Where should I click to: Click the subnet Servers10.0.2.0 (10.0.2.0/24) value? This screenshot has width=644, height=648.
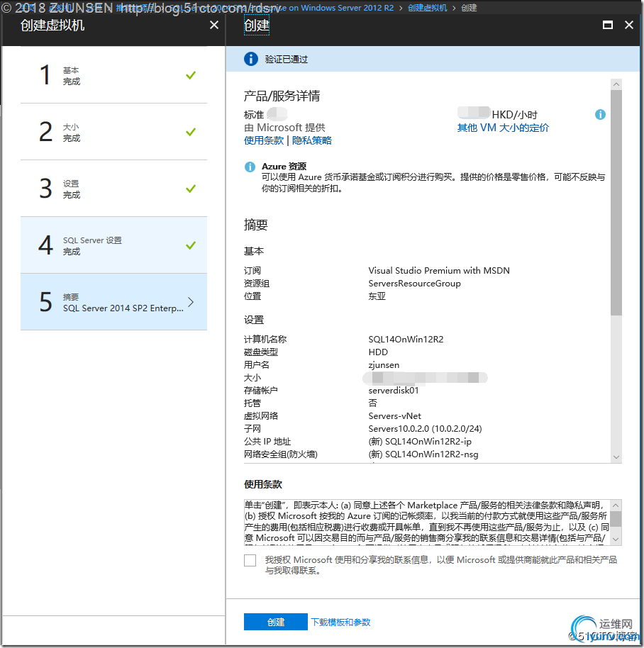(x=425, y=429)
